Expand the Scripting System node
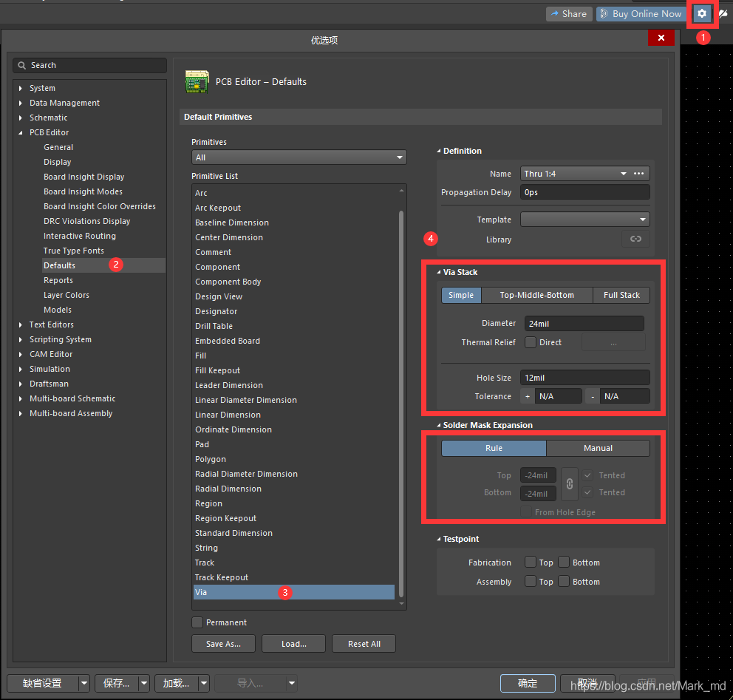The height and width of the screenshot is (700, 733). coord(21,339)
